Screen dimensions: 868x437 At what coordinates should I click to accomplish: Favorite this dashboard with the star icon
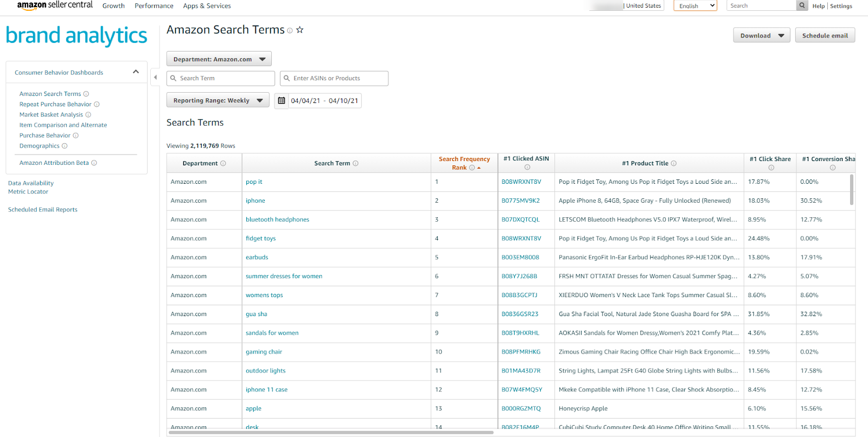point(299,30)
